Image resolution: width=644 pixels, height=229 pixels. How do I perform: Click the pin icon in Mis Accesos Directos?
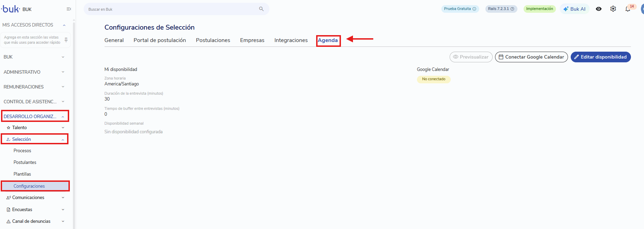coord(66,40)
